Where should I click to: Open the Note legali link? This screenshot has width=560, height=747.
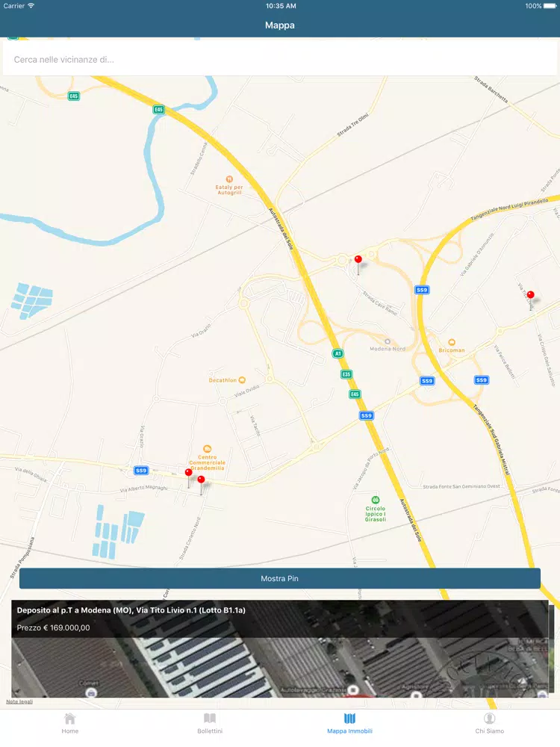click(19, 701)
